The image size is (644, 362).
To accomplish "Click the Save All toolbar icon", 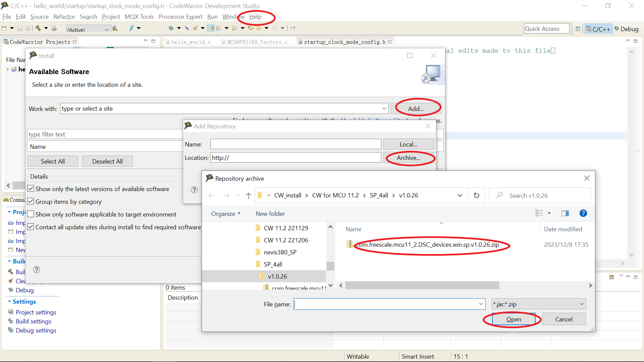I will click(28, 28).
